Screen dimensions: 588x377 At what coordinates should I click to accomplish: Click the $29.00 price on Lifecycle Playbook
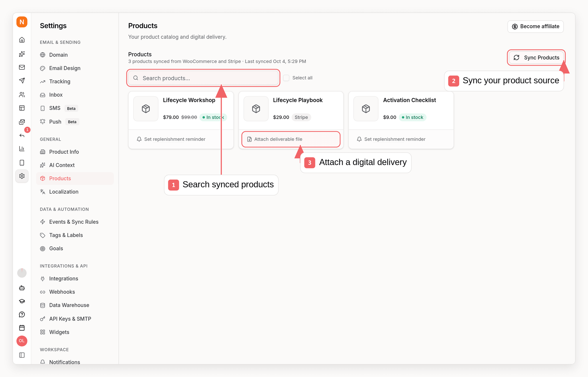(x=281, y=117)
